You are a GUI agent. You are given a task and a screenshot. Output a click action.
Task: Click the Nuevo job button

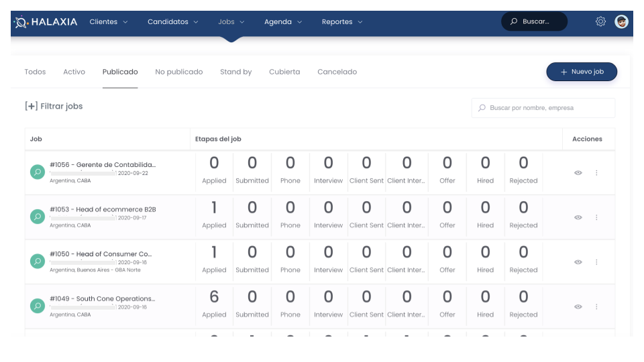582,72
